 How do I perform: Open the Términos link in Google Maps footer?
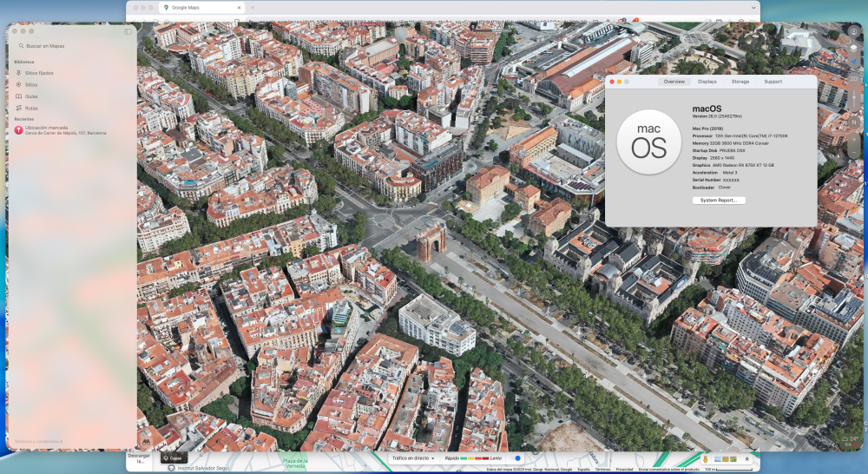tap(602, 470)
